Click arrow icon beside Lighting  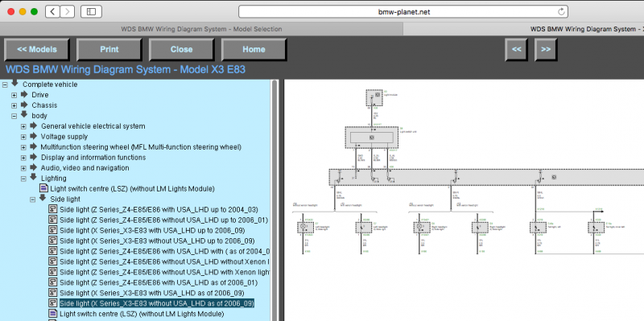pyautogui.click(x=33, y=177)
